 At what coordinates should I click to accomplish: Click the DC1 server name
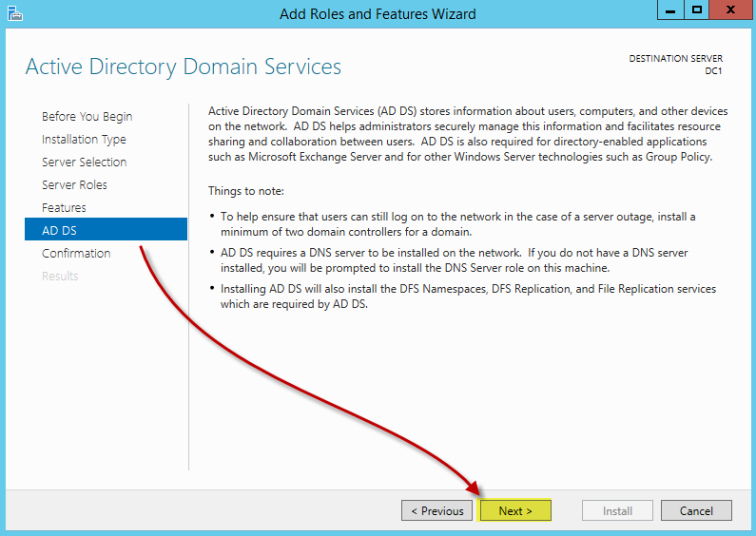point(713,71)
